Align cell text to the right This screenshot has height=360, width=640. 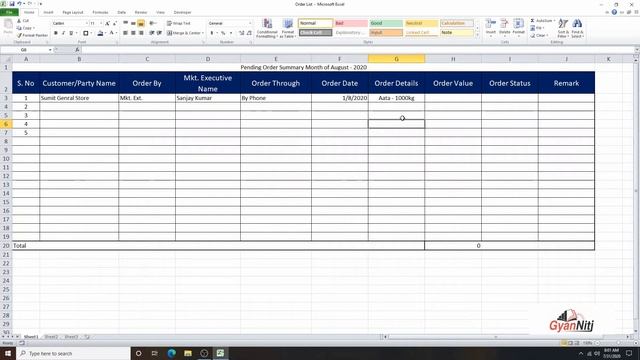tap(141, 33)
